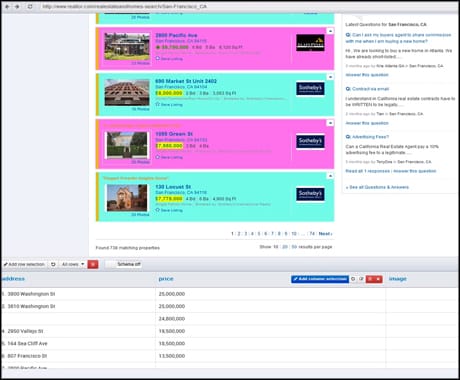Open first question about buyers agent commission
This screenshot has height=380, width=460.
point(398,38)
